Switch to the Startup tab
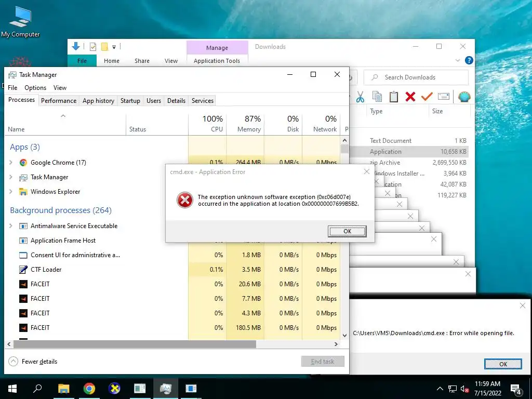Screen dimensions: 532x399 (130, 101)
